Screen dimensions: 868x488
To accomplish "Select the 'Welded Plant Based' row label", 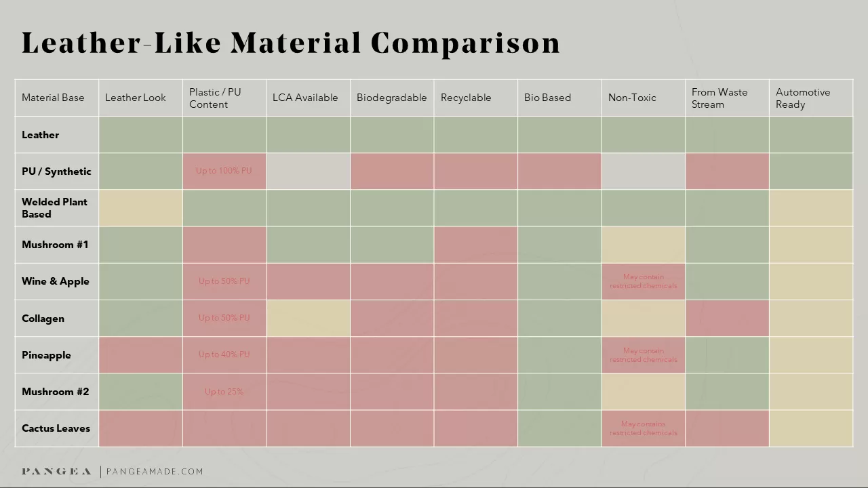I will point(57,207).
